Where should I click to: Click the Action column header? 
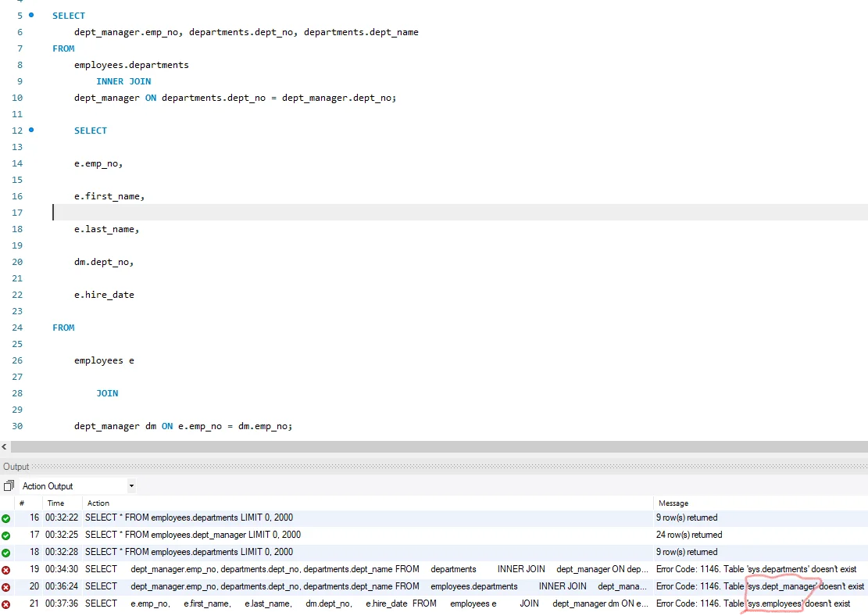tap(98, 503)
